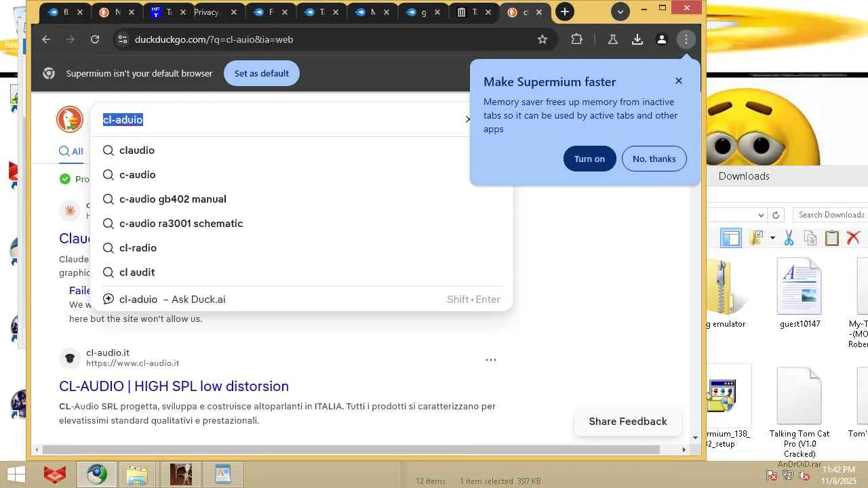Open the document editor on taskbar
Viewport: 868px width, 488px height.
(x=222, y=474)
